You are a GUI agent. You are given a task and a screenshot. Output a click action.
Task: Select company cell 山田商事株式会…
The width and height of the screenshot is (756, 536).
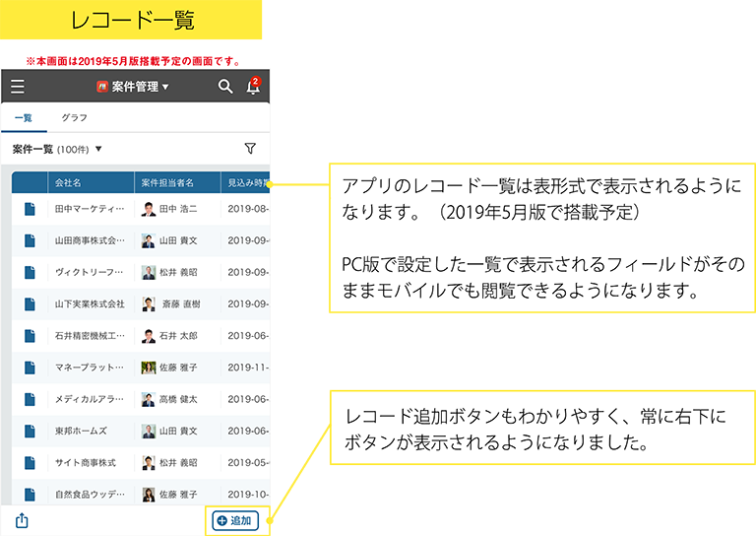(92, 240)
